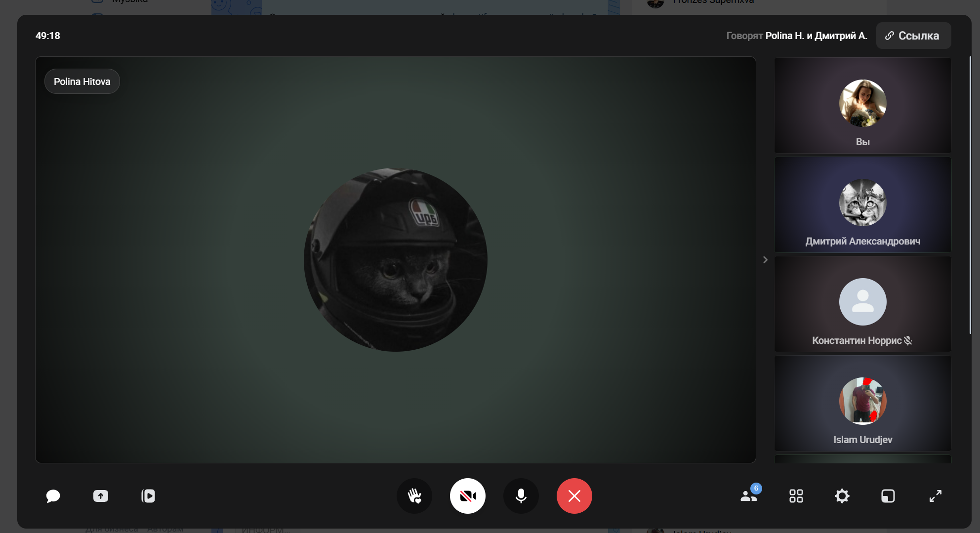This screenshot has height=533, width=980.
Task: Open call settings gear
Action: (x=842, y=496)
